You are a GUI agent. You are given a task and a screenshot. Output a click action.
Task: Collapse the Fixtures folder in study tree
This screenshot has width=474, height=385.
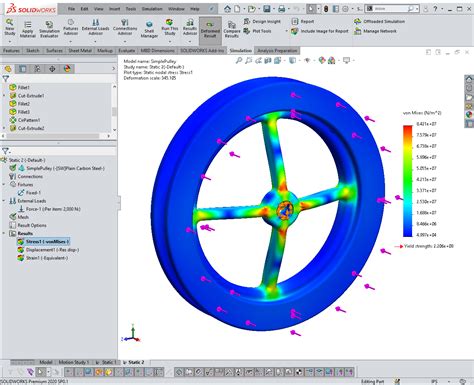4,184
